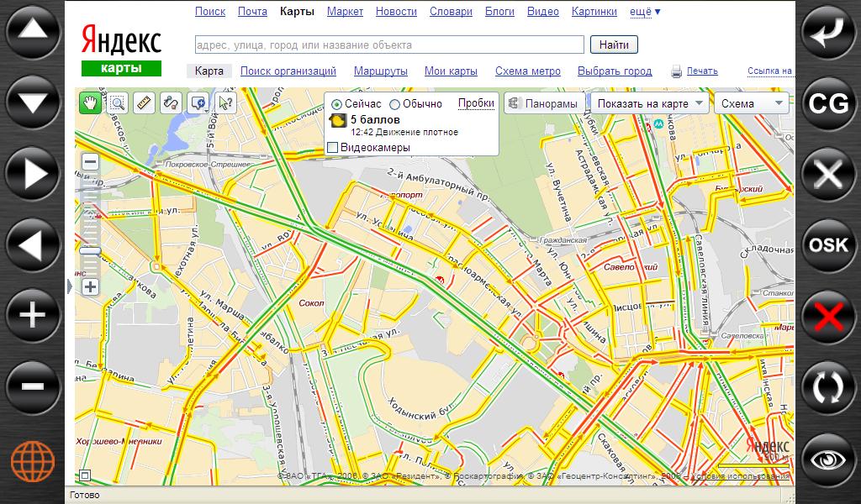Open the OSK on-screen keyboard button
Image resolution: width=861 pixels, height=504 pixels.
pos(828,245)
